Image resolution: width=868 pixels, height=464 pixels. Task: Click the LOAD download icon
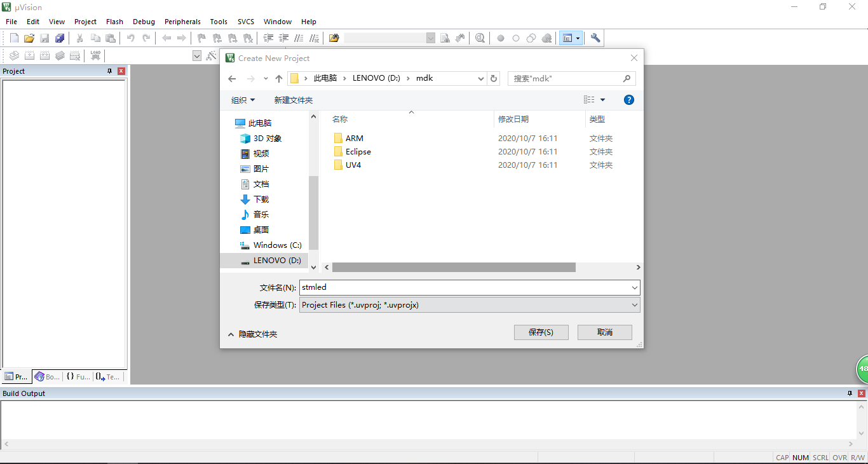tap(95, 56)
